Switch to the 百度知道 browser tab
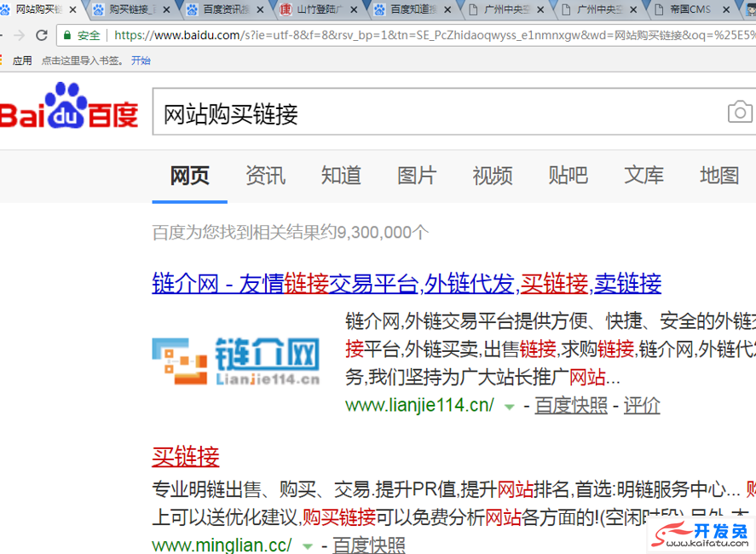The image size is (756, 554). [x=410, y=9]
